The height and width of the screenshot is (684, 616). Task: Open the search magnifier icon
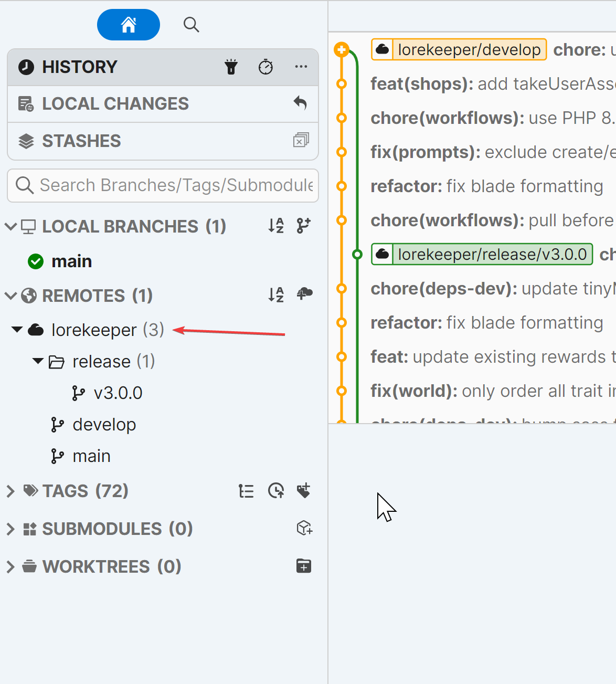click(191, 25)
